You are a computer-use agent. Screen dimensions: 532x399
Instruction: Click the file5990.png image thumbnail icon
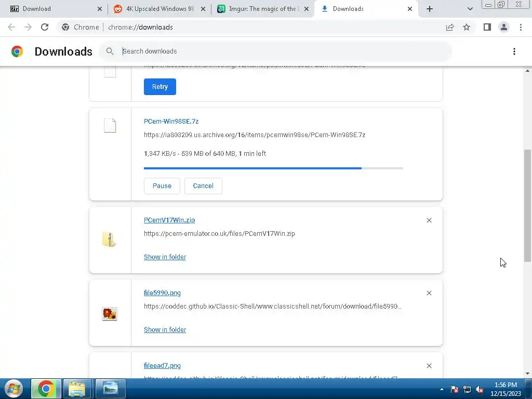pos(110,314)
